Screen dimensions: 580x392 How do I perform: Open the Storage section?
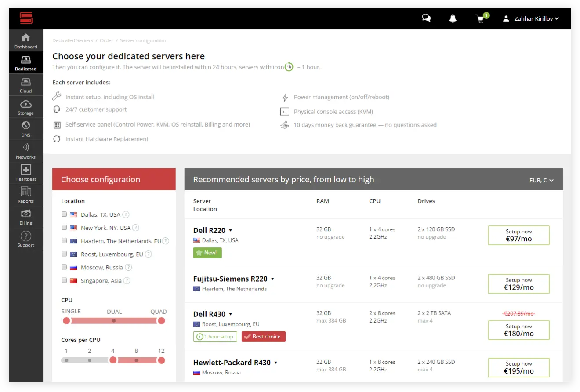(26, 107)
